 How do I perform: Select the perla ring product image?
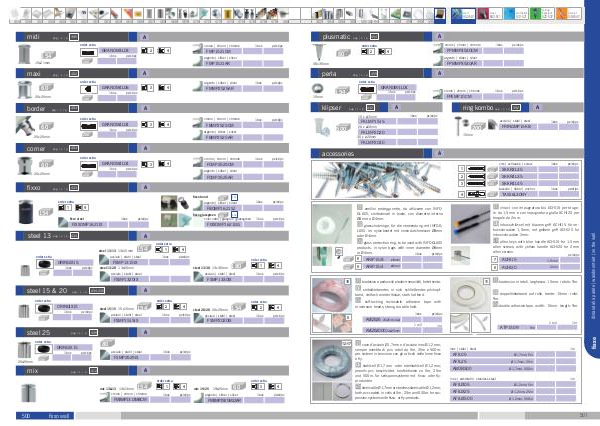click(317, 89)
